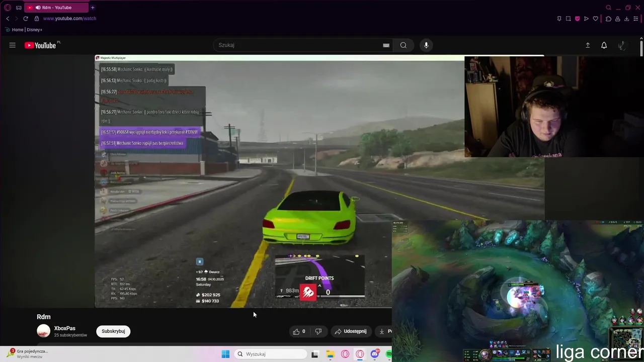The image size is (644, 362).
Task: Open the first Opera GX taskbar icon
Action: 345,354
